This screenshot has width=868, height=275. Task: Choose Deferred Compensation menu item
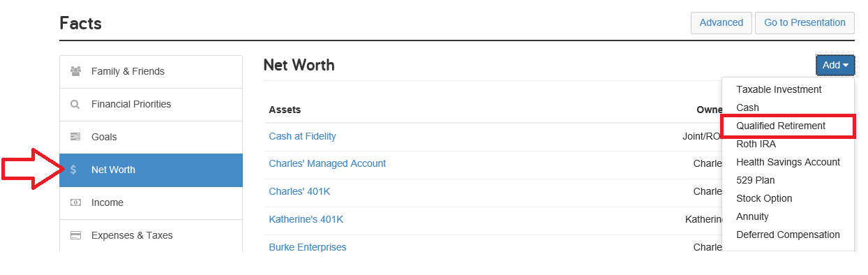point(788,235)
